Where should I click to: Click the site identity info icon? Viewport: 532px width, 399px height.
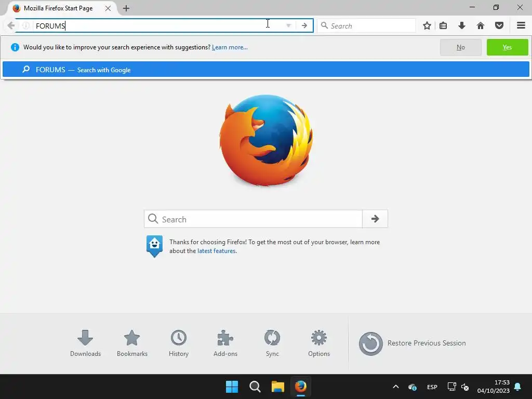(25, 25)
